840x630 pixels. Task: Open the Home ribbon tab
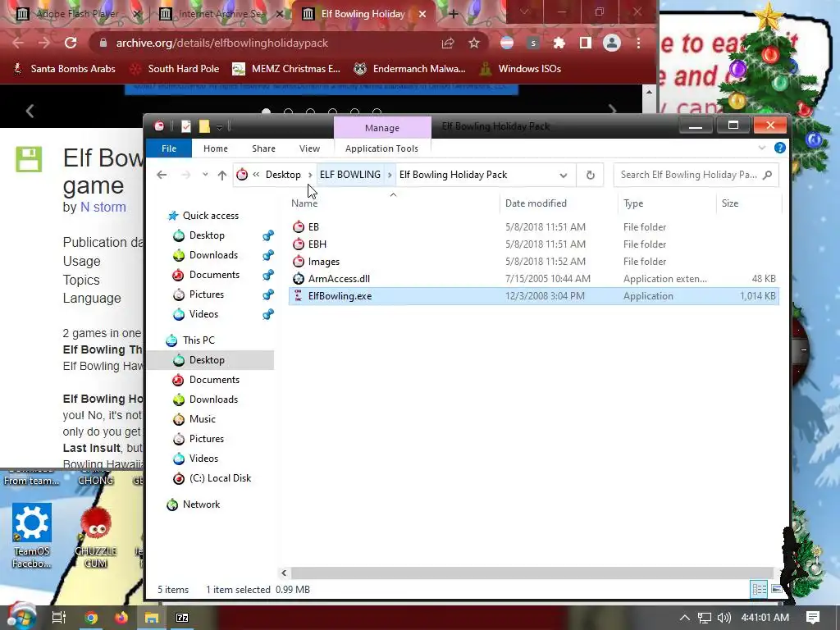tap(216, 148)
